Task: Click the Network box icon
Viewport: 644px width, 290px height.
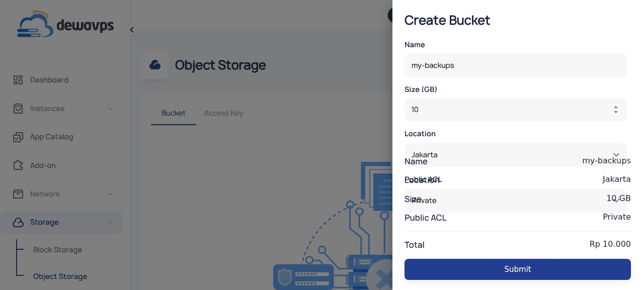Action: click(x=18, y=194)
